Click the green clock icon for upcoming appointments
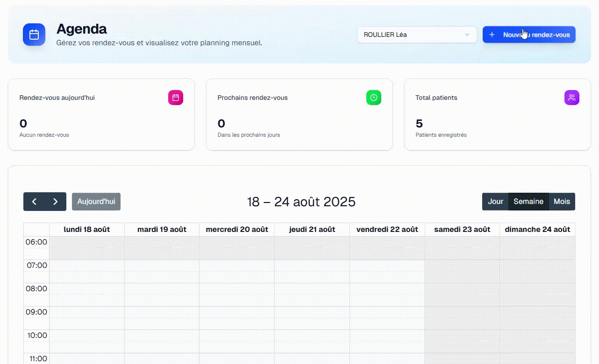The width and height of the screenshot is (599, 364). point(374,98)
